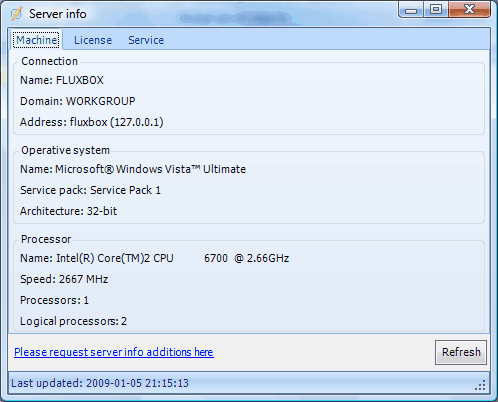Click the Server info app icon in title bar
The height and width of the screenshot is (402, 498).
(16, 14)
